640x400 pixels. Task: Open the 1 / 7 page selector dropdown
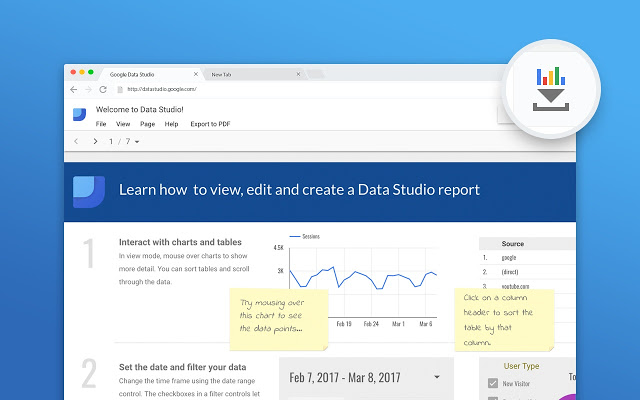coord(124,142)
